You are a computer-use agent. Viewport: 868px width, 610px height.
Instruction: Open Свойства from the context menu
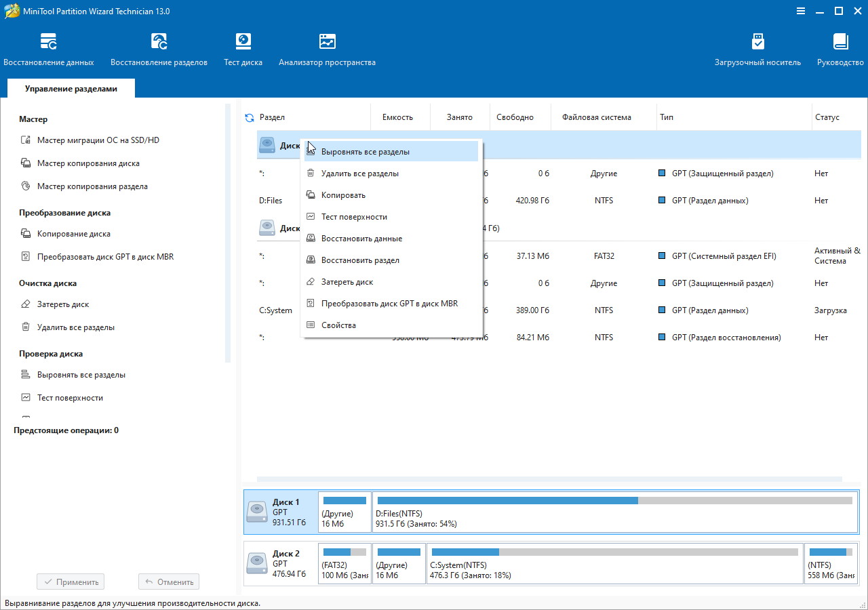coord(338,325)
